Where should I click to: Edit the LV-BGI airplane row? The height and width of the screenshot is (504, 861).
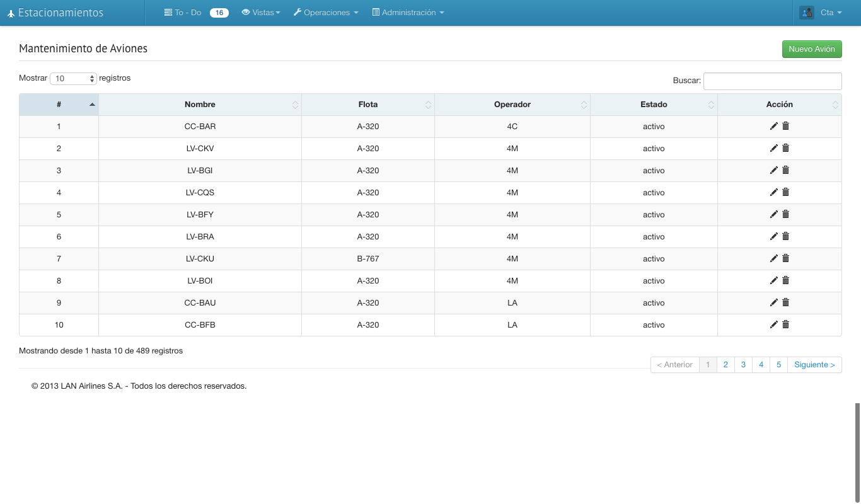(774, 170)
